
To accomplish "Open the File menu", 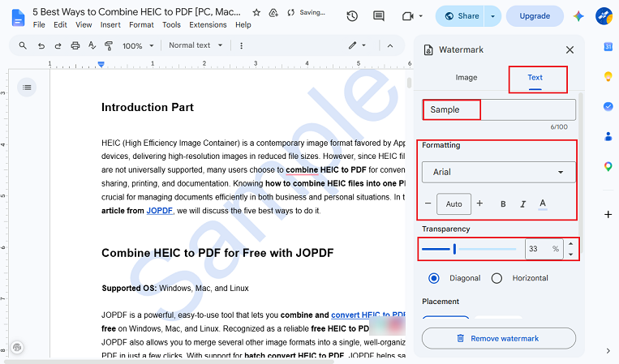I will (39, 25).
